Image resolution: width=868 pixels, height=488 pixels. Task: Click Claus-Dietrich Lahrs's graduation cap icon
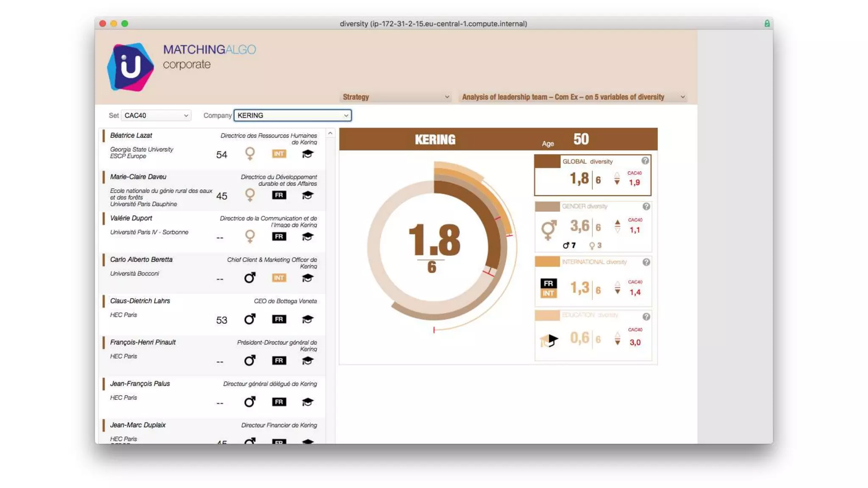(x=307, y=319)
